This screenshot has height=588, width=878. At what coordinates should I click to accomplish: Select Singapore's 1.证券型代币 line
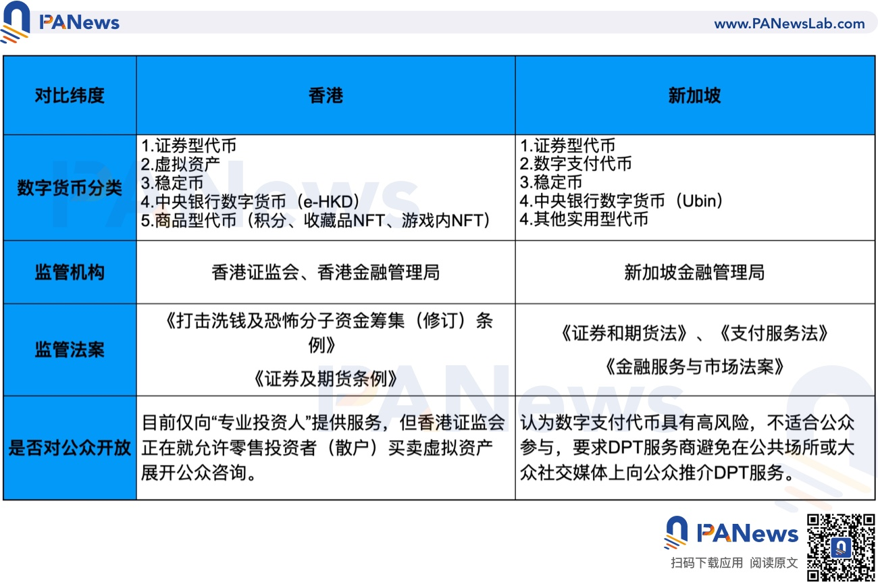point(567,146)
